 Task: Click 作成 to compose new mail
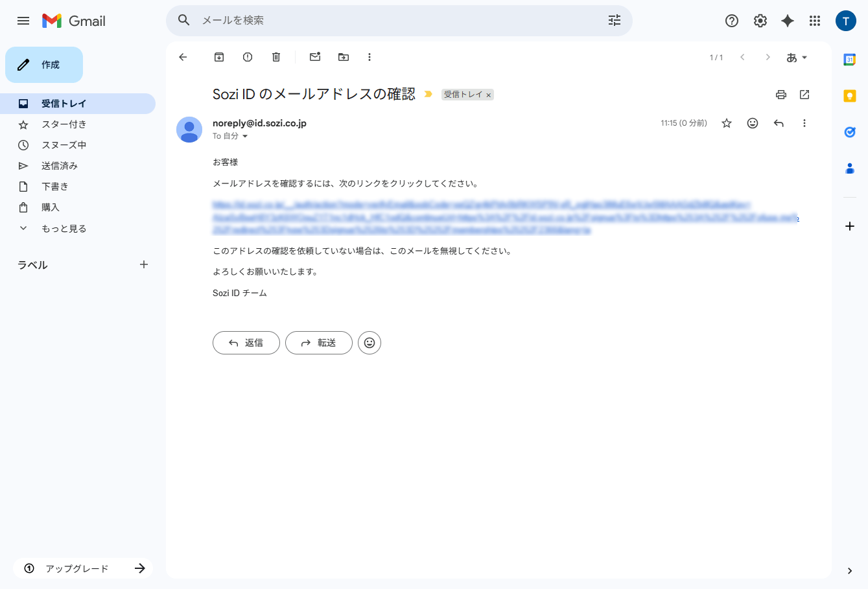pos(44,65)
